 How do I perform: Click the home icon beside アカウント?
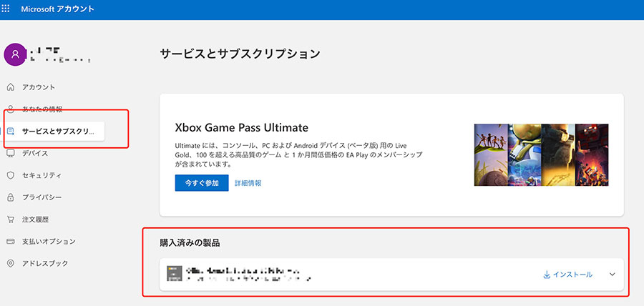coord(10,87)
